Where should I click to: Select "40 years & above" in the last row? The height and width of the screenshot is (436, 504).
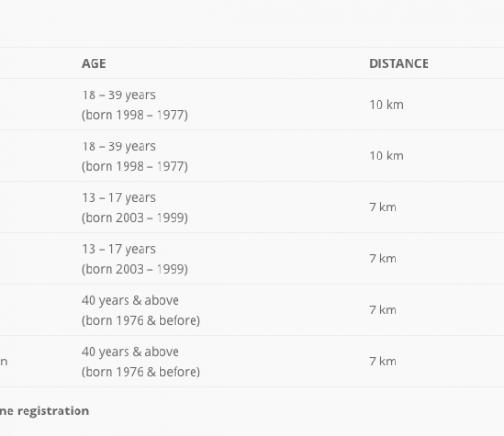pyautogui.click(x=130, y=352)
